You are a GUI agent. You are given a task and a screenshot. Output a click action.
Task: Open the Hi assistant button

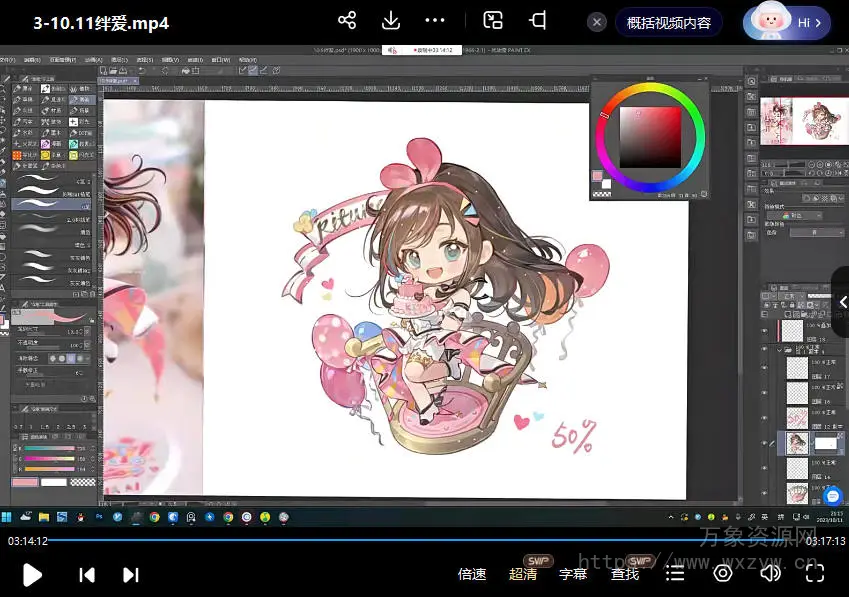787,22
